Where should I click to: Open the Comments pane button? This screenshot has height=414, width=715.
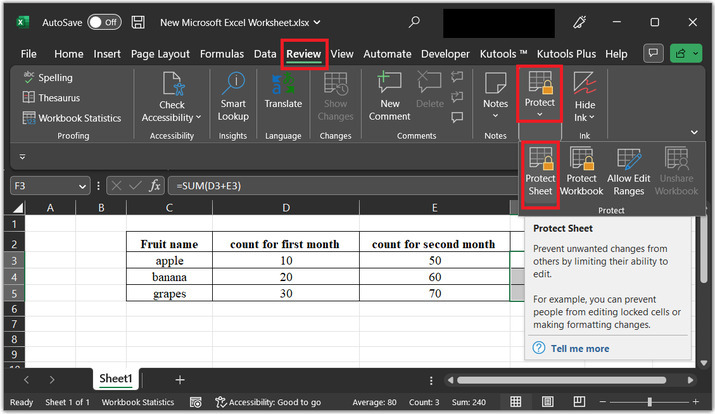[653, 54]
